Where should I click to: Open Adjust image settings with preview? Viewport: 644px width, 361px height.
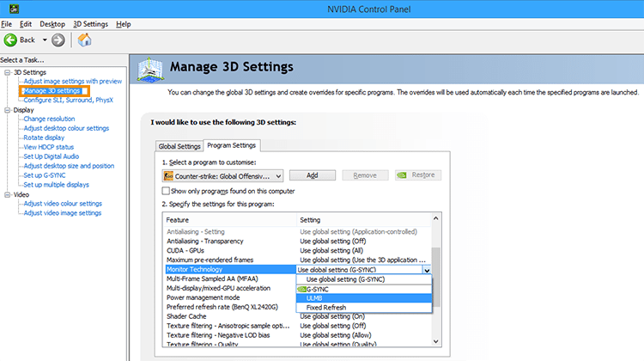click(73, 82)
